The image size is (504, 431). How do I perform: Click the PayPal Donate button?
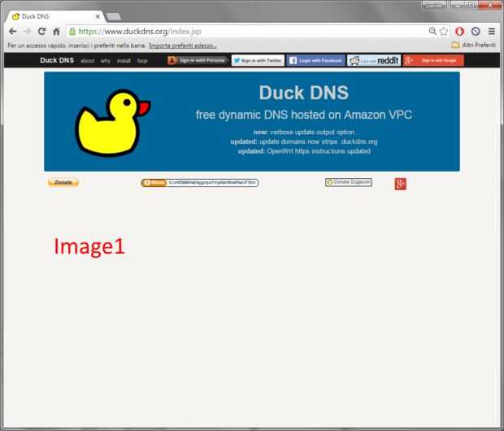coord(63,183)
